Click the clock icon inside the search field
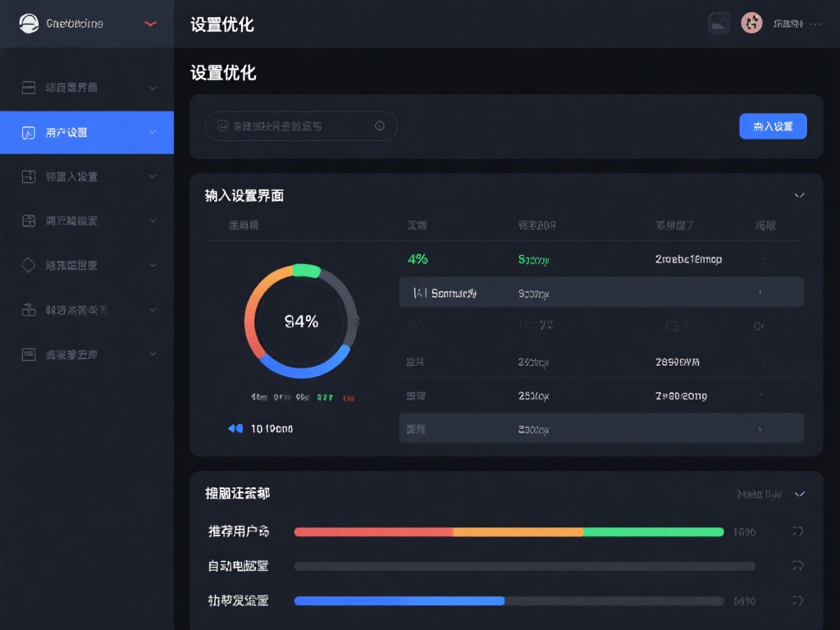840x630 pixels. [379, 126]
